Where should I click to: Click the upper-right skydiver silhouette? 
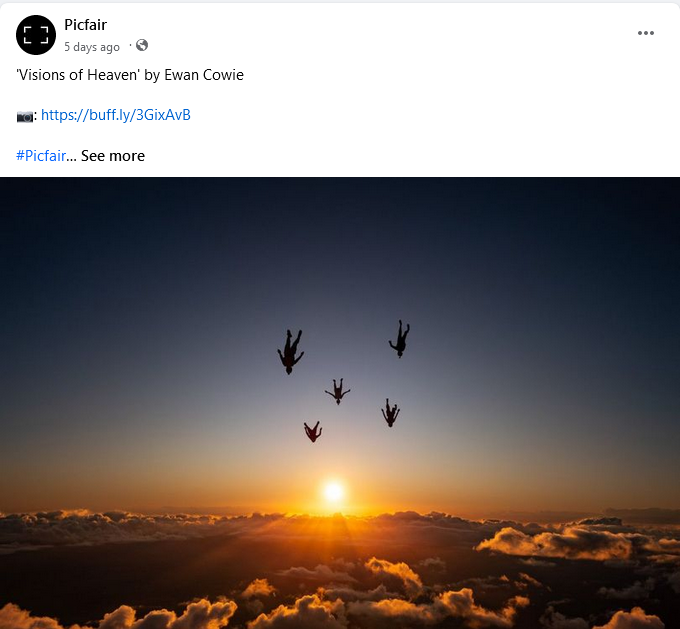click(x=400, y=339)
